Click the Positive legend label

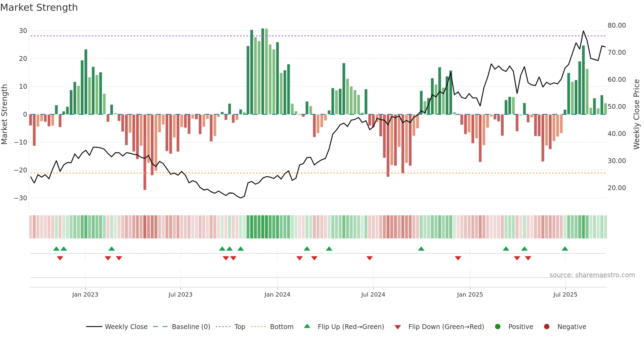point(521,327)
